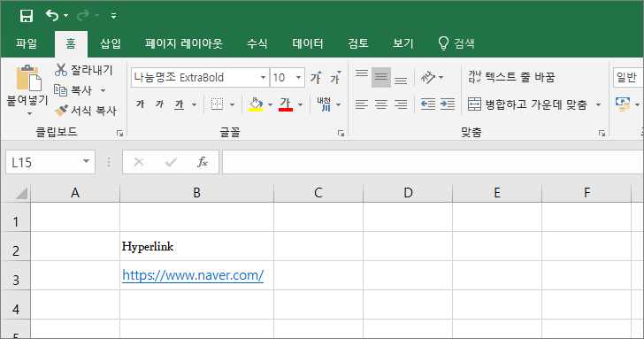
Task: Open the 클립보드 dialog launcher
Action: click(119, 133)
